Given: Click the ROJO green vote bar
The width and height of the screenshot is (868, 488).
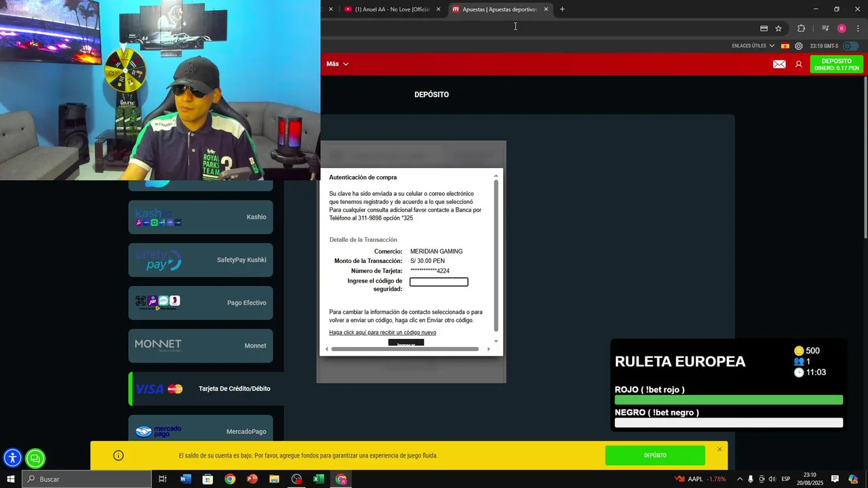Looking at the screenshot, I should [x=728, y=400].
